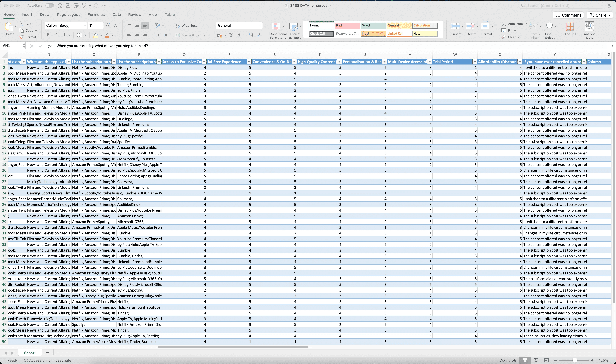The width and height of the screenshot is (616, 364).
Task: Open the Ad-Free Experience column filter arrow
Action: click(249, 62)
